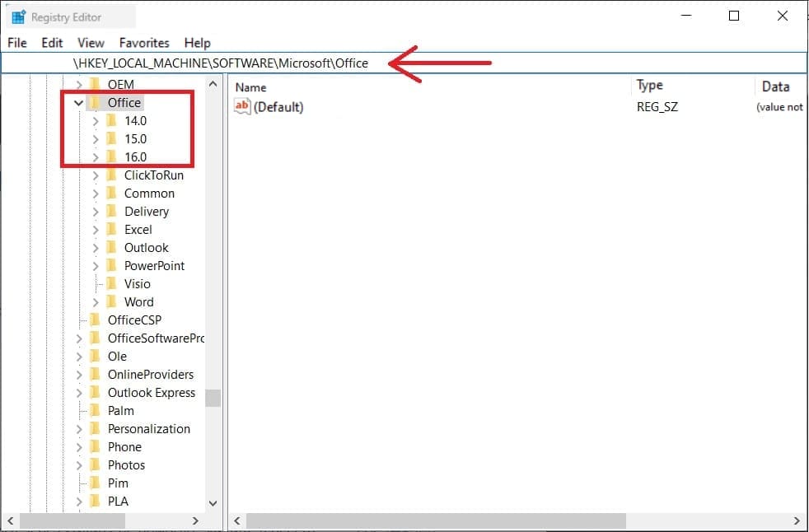Click the Outlook key folder icon
The image size is (809, 532).
coord(111,248)
